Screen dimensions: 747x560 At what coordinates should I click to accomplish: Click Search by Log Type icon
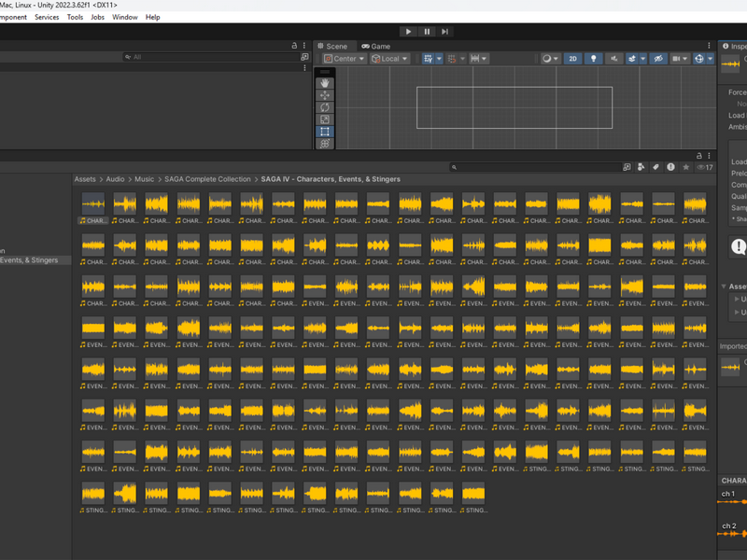pos(670,167)
